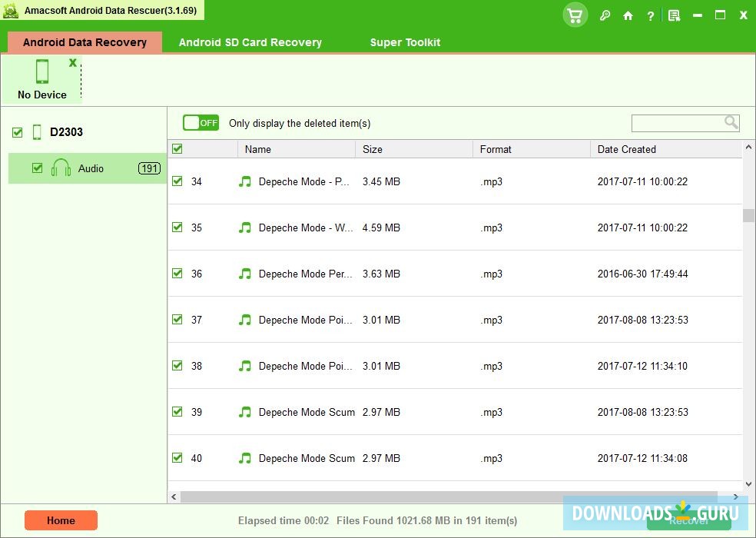This screenshot has height=538, width=756.
Task: Click inside the search text field
Action: (x=677, y=123)
